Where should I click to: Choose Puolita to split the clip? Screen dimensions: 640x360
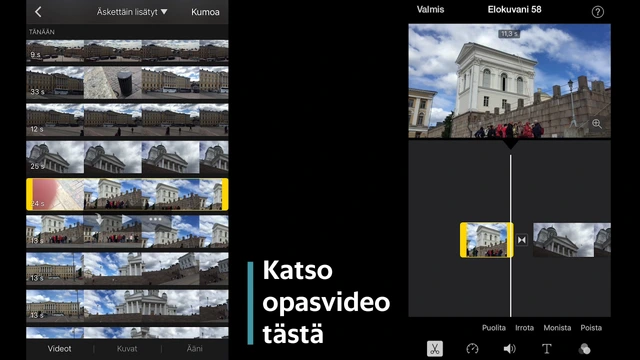tap(493, 327)
